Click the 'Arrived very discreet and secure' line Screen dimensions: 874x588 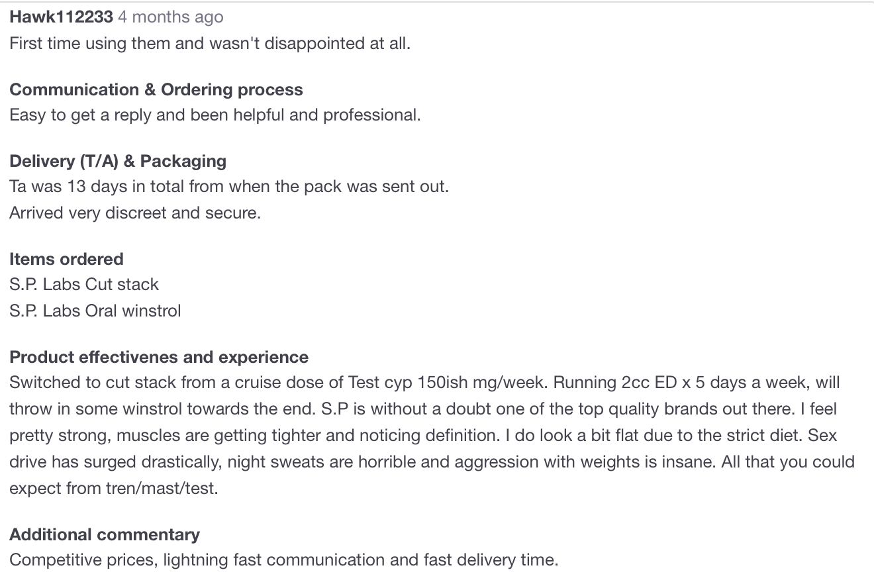click(135, 214)
